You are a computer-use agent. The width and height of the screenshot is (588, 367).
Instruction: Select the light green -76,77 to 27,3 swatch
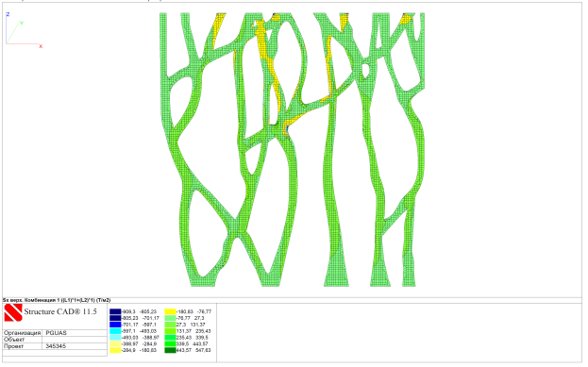171,318
